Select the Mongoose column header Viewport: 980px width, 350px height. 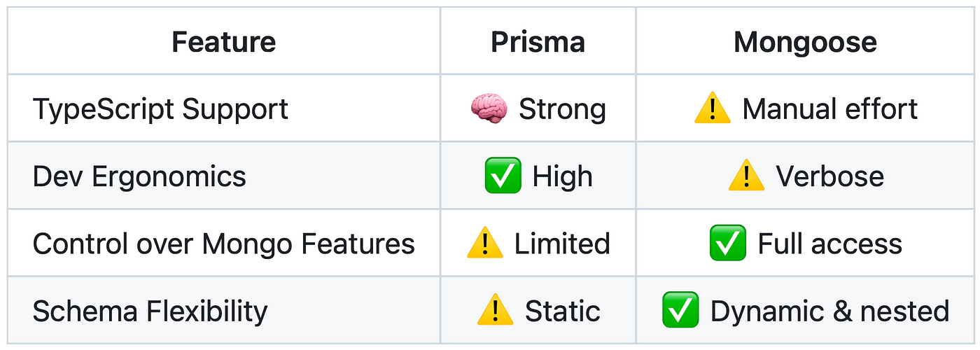805,42
